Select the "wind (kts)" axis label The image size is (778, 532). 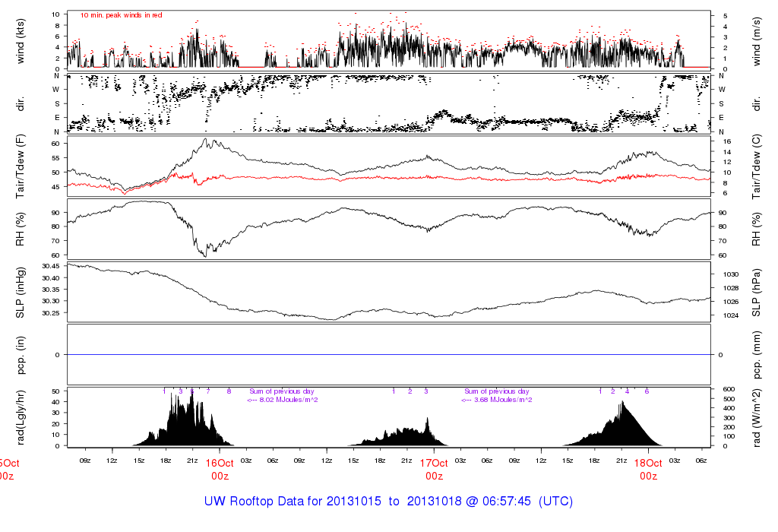21,41
